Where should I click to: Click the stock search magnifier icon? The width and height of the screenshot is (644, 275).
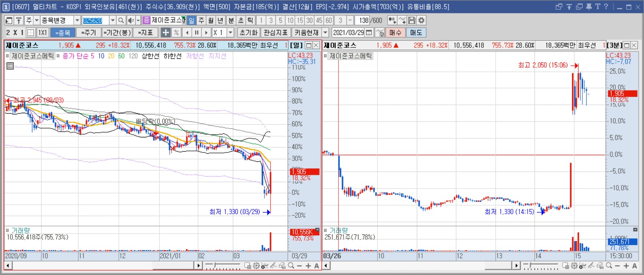(x=121, y=20)
